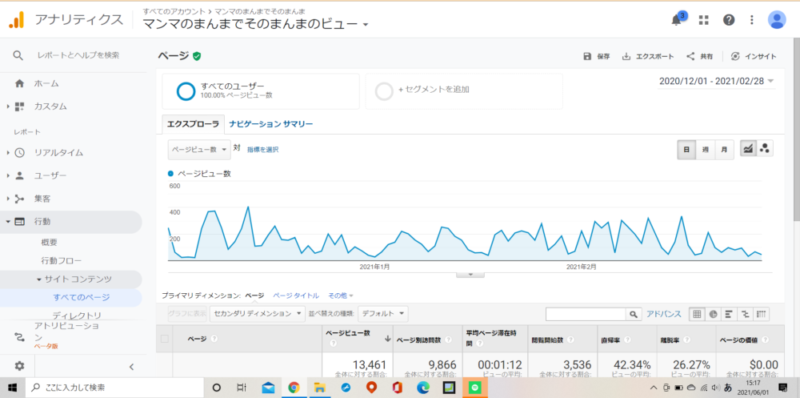Open the セカンダリ ディメンション dropdown
Viewport: 800px width, 398px height.
(257, 314)
